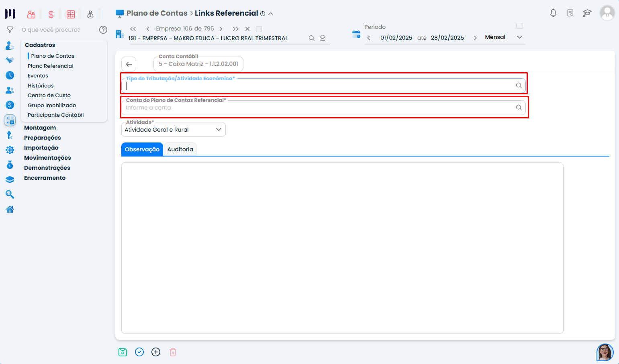This screenshot has width=619, height=364.
Task: Expand the Demonstrações section
Action: pos(47,168)
